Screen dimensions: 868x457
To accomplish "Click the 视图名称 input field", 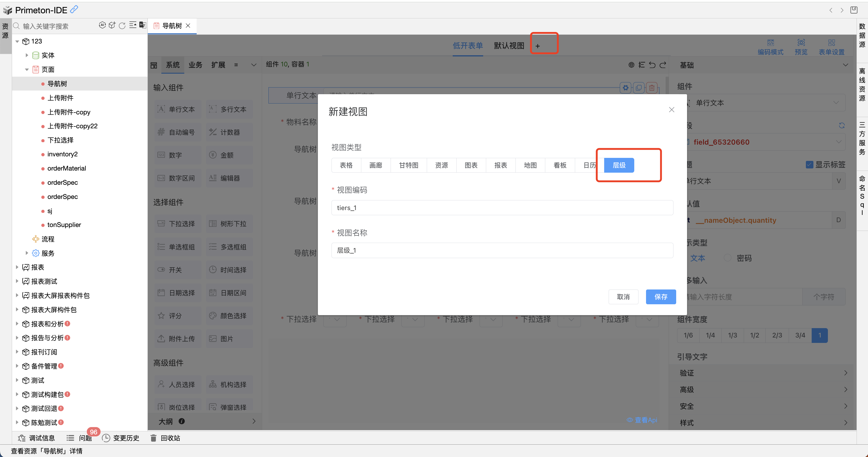I will 502,250.
